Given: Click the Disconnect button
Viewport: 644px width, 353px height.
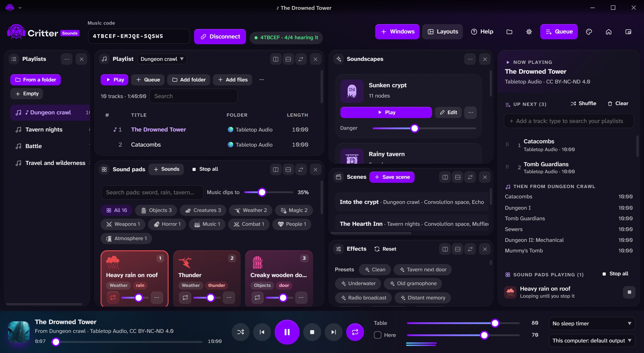Looking at the screenshot, I should (220, 37).
